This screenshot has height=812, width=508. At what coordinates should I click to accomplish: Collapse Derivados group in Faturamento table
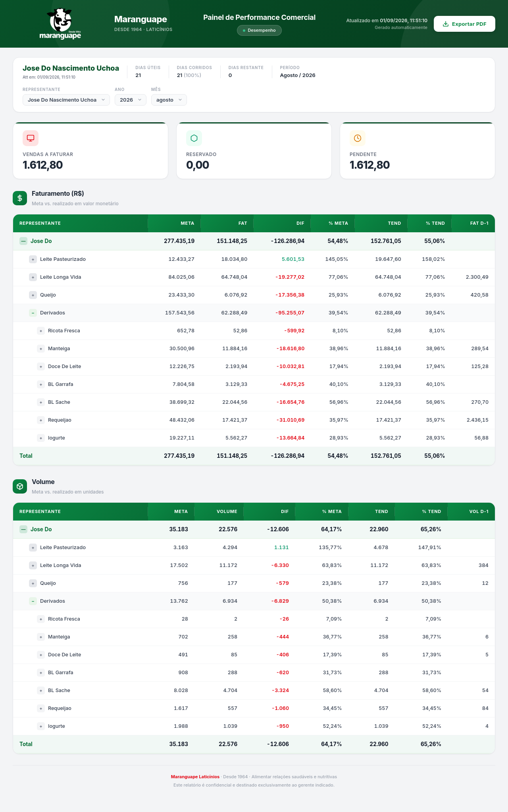33,313
